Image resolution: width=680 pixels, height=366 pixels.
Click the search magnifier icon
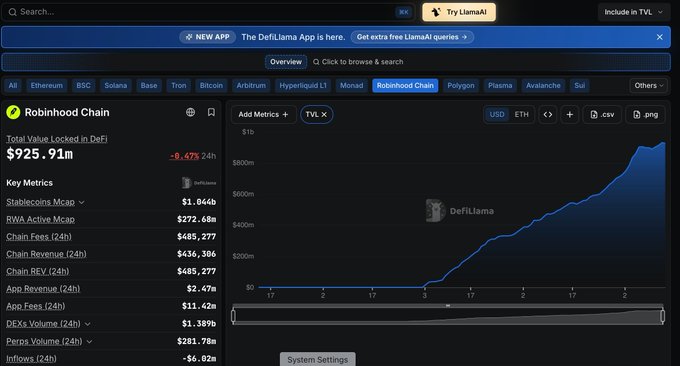(x=13, y=12)
